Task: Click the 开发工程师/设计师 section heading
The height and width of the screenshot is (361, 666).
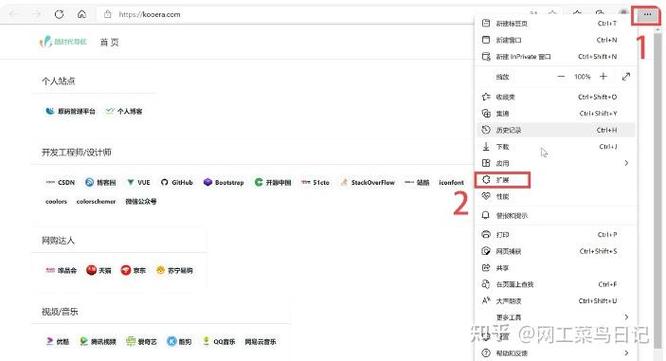Action: coord(76,152)
